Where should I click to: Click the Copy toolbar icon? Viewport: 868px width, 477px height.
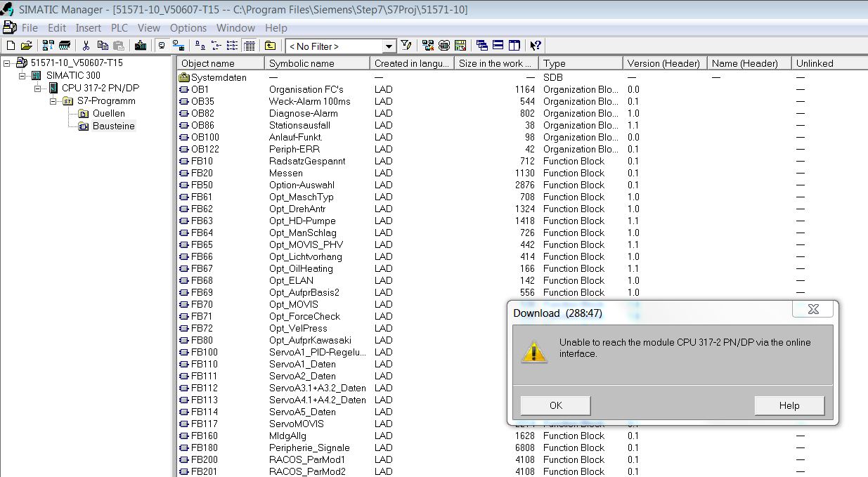(x=103, y=46)
